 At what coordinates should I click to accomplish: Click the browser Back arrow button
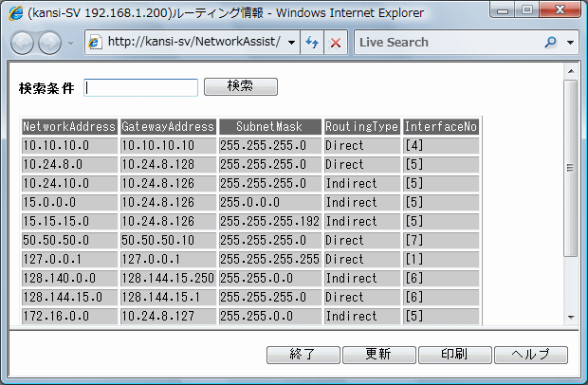pyautogui.click(x=23, y=43)
